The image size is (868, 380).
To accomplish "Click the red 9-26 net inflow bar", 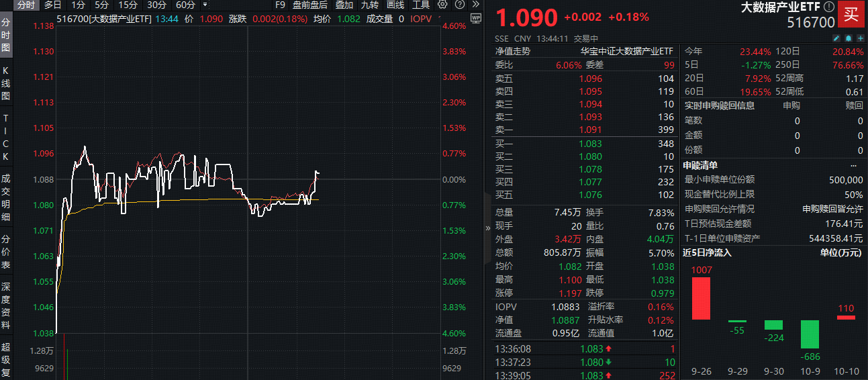I will [701, 298].
